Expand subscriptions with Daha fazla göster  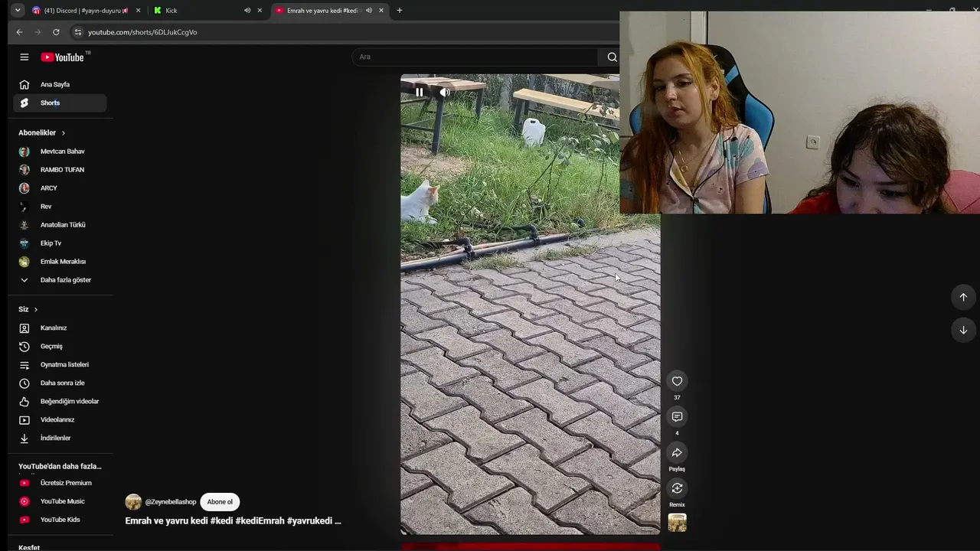pos(60,280)
